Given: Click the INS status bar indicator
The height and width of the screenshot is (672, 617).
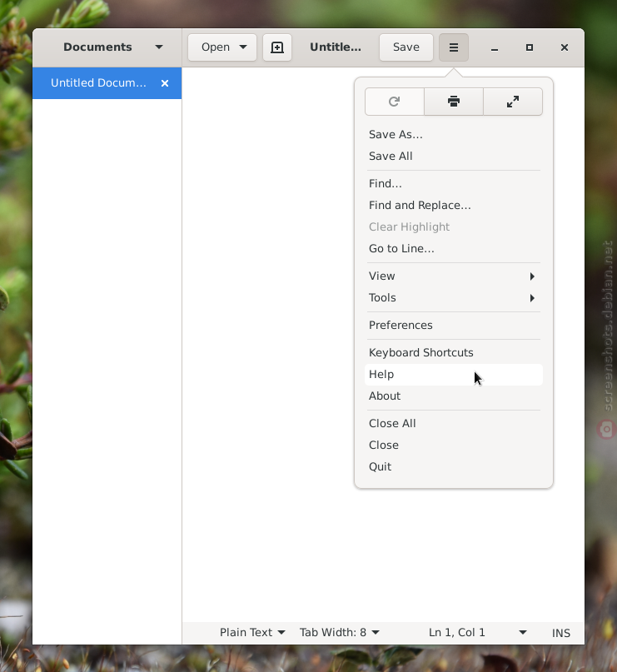Looking at the screenshot, I should [x=561, y=633].
